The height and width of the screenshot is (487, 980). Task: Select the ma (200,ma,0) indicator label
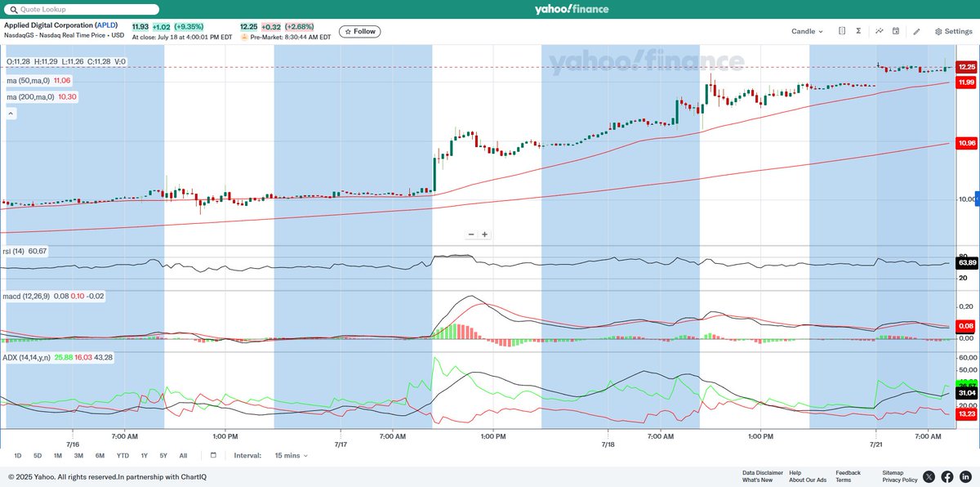(x=31, y=96)
